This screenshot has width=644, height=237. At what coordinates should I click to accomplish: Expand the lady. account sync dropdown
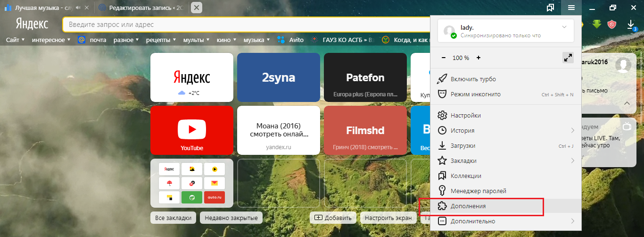coord(564,27)
